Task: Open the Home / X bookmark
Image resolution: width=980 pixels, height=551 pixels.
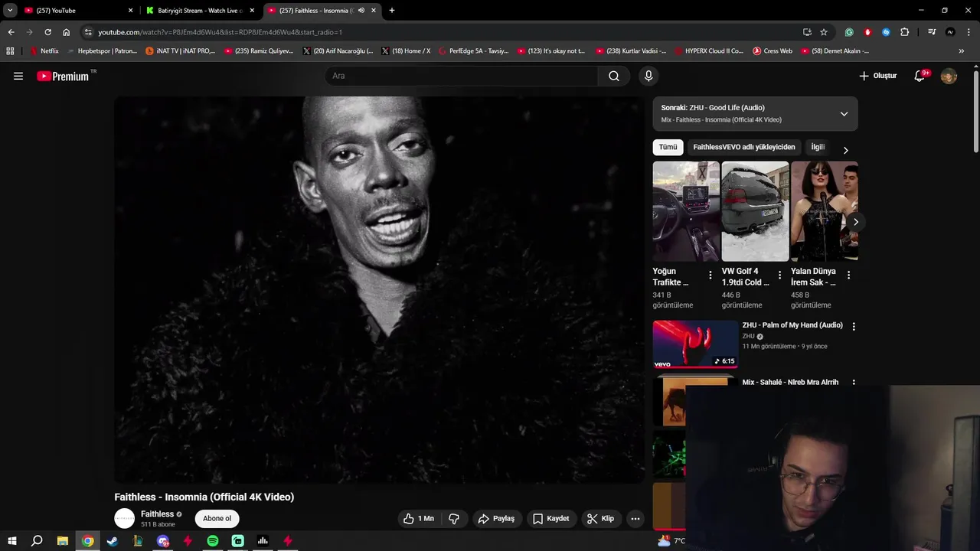Action: coord(406,51)
